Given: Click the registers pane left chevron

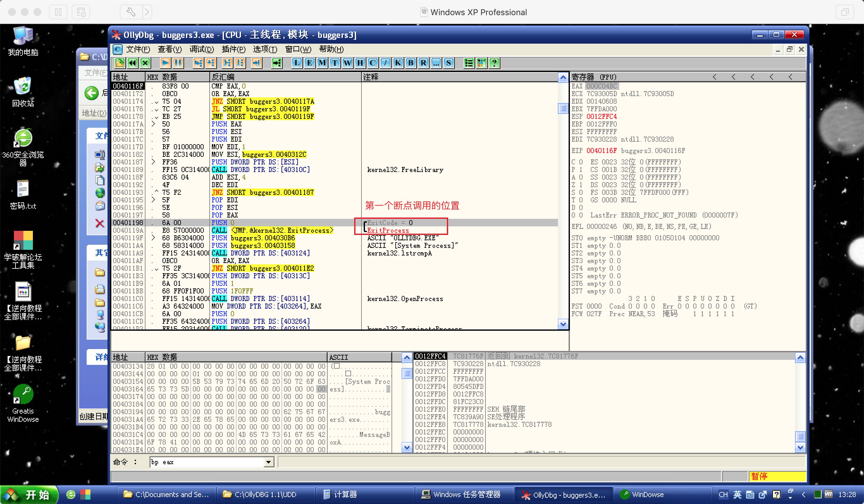Looking at the screenshot, I should (x=714, y=77).
